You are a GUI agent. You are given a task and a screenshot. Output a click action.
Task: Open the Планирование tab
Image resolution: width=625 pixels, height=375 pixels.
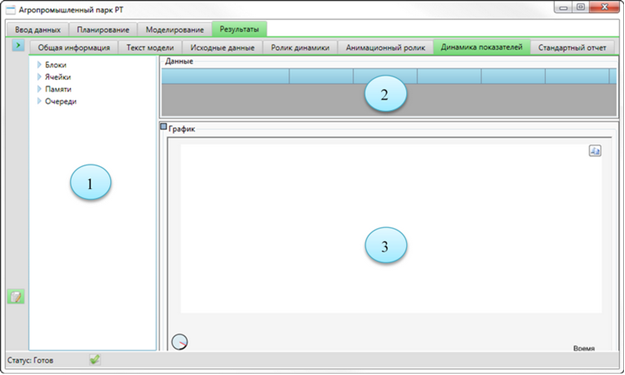tap(103, 29)
